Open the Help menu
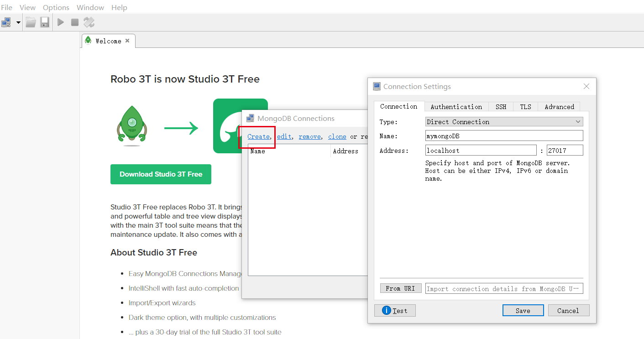This screenshot has height=339, width=644. click(119, 7)
